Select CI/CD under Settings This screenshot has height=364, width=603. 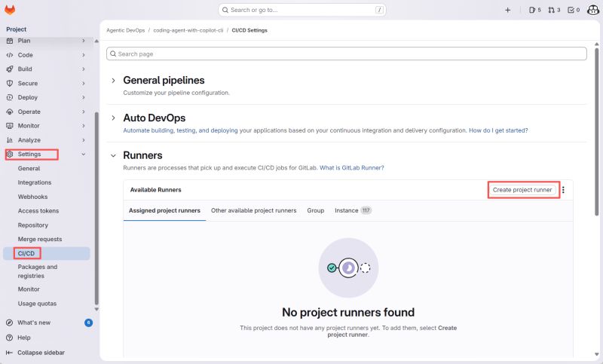(47, 253)
